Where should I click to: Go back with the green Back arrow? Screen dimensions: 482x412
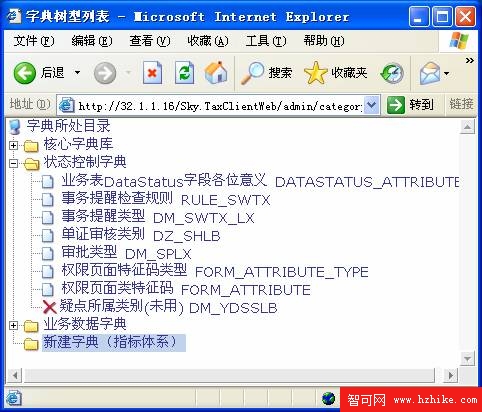pos(25,73)
